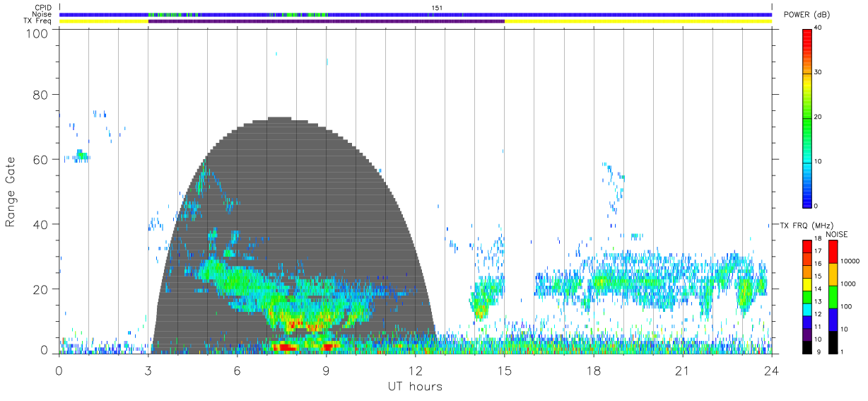Click the CPID value '151'

(437, 8)
